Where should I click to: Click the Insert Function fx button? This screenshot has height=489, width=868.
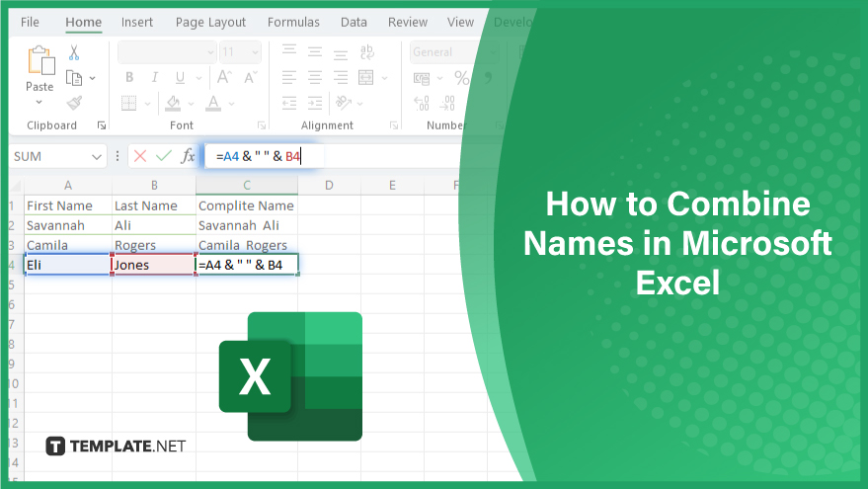[x=189, y=157]
